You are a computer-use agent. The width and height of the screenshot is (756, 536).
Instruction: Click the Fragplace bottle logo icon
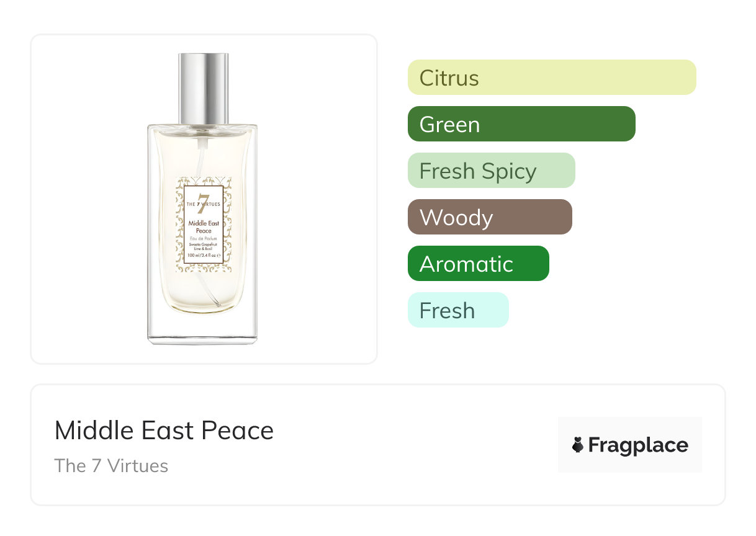[578, 445]
